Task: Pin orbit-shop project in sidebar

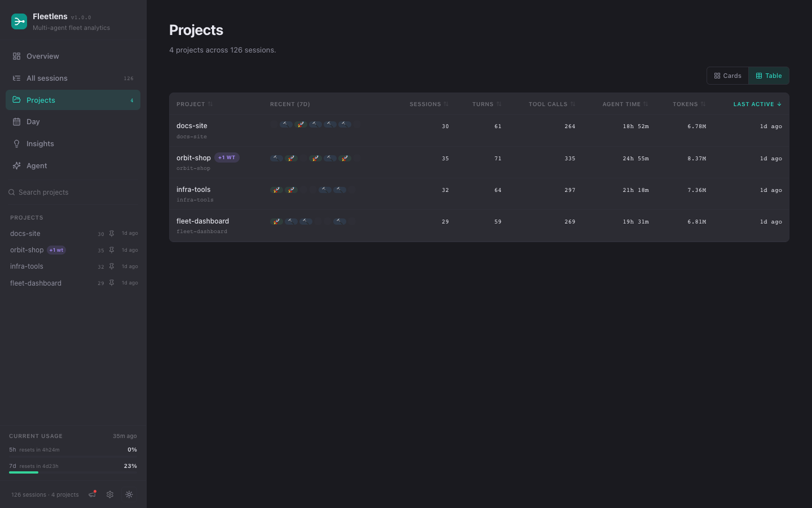Action: [112, 250]
